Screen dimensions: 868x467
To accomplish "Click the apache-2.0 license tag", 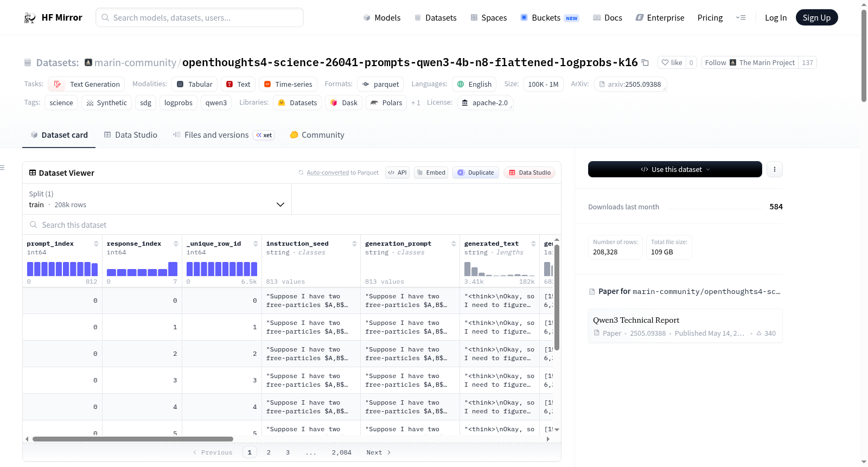I will pos(484,103).
